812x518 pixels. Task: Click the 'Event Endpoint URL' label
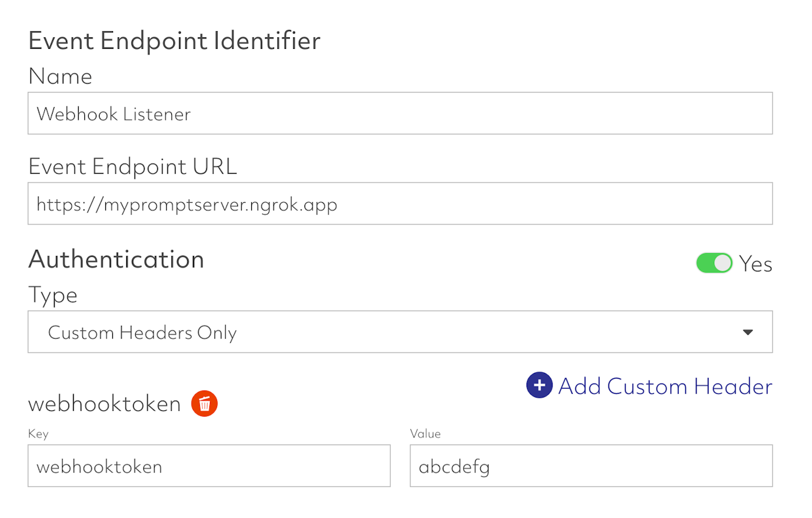point(133,167)
